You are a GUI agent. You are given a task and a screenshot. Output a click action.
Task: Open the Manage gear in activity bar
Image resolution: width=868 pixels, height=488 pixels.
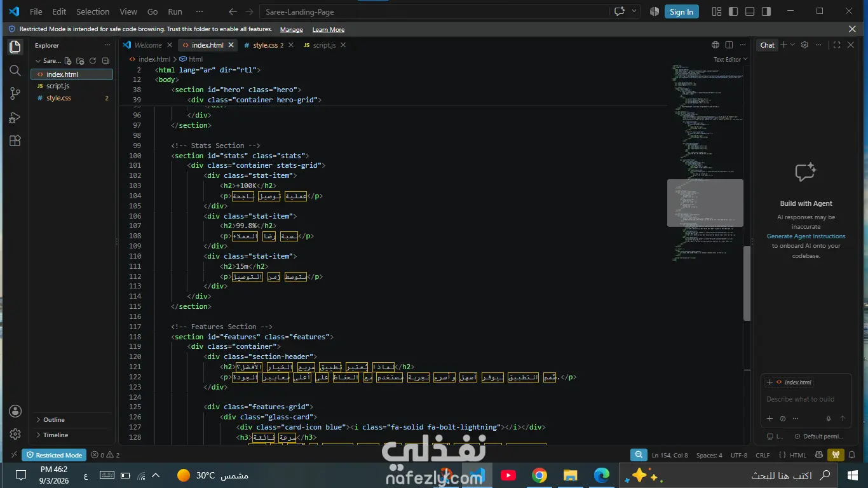point(15,434)
